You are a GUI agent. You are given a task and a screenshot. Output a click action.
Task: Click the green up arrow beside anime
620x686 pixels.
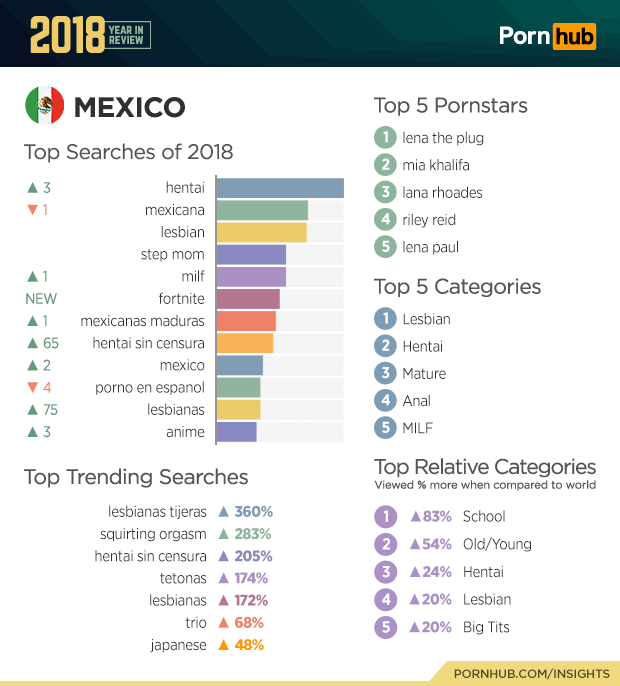coord(32,432)
